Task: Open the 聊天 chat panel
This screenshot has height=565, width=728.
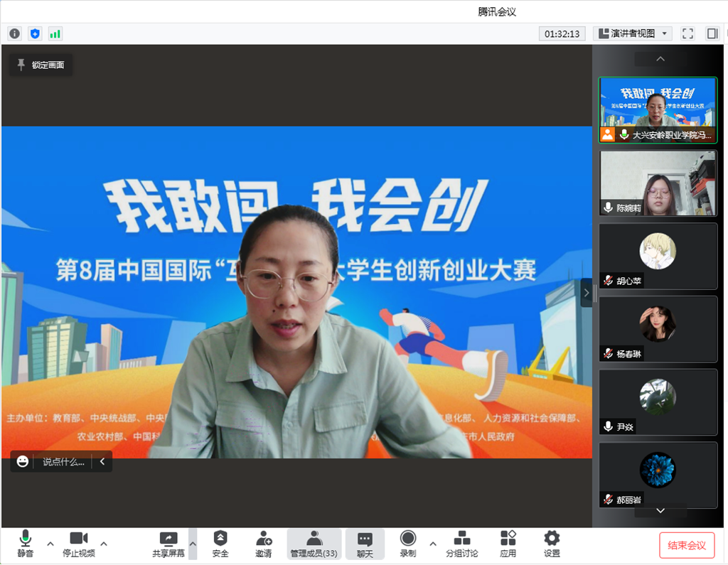Action: 365,544
